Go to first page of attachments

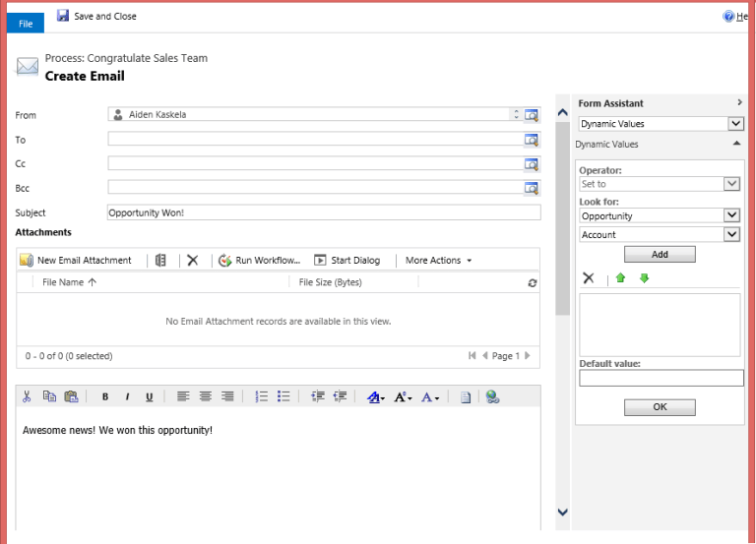click(x=472, y=355)
